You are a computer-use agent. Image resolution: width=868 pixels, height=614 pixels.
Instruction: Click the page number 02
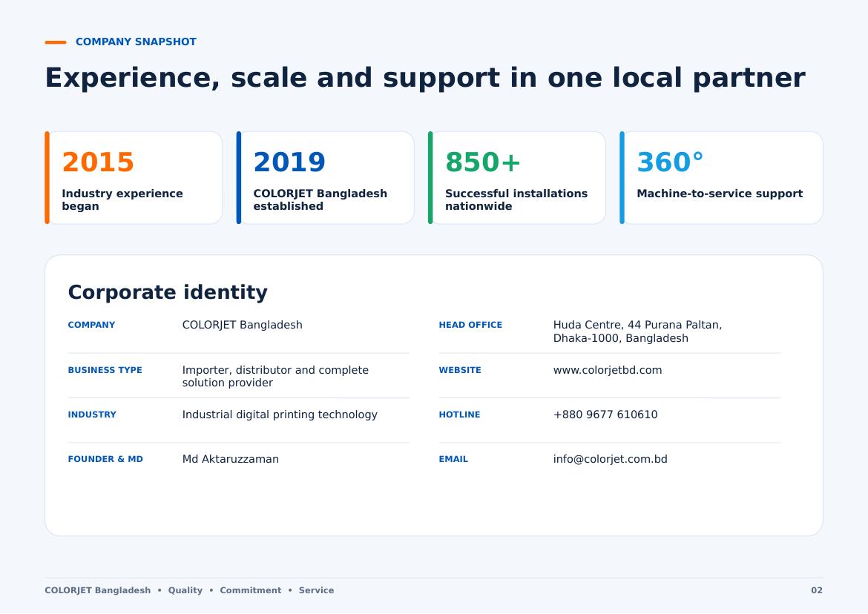point(817,591)
